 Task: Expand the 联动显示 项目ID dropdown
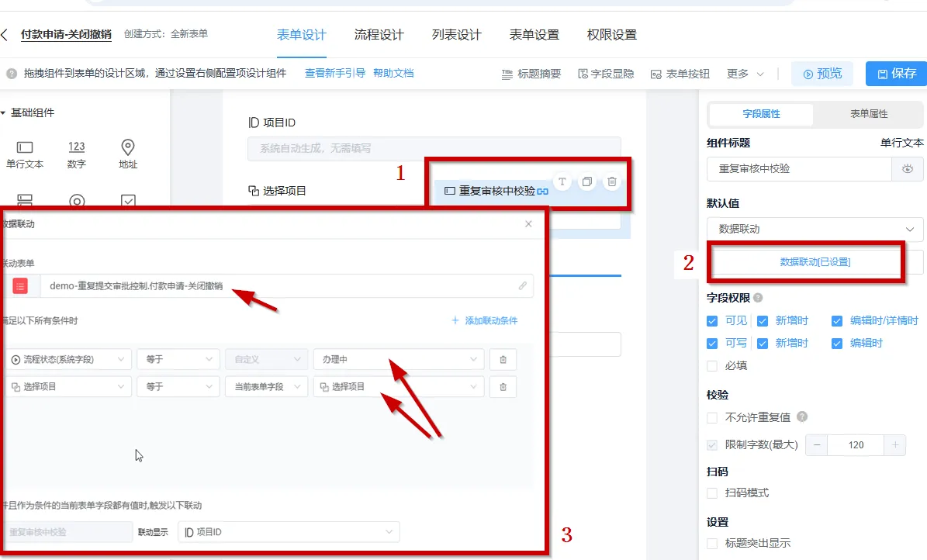pyautogui.click(x=289, y=531)
